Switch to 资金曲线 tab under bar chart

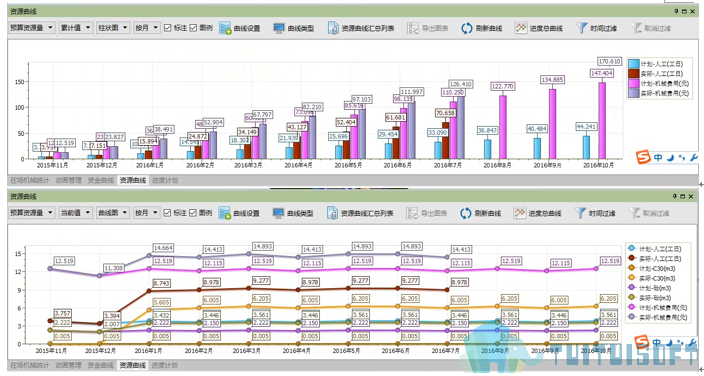click(x=101, y=181)
